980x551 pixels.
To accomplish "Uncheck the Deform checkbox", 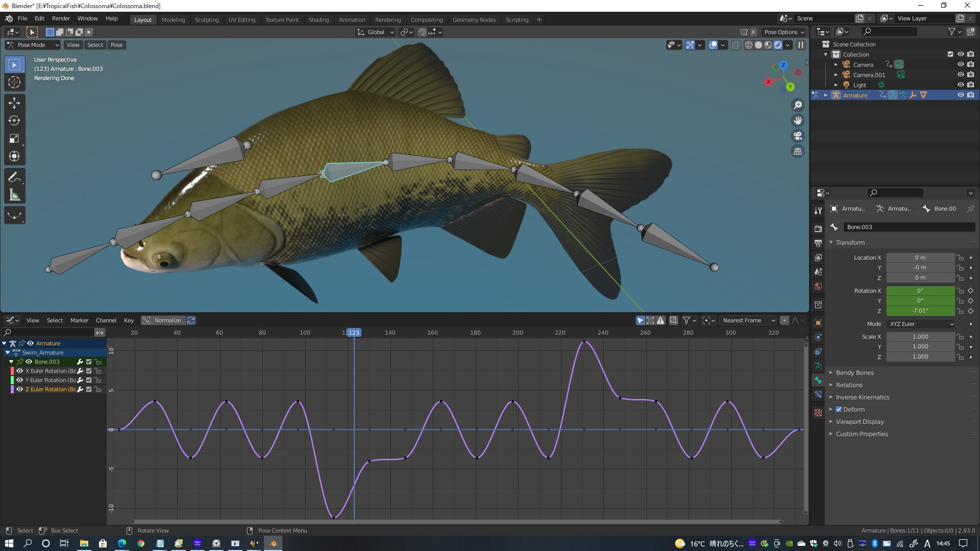I will pos(839,410).
